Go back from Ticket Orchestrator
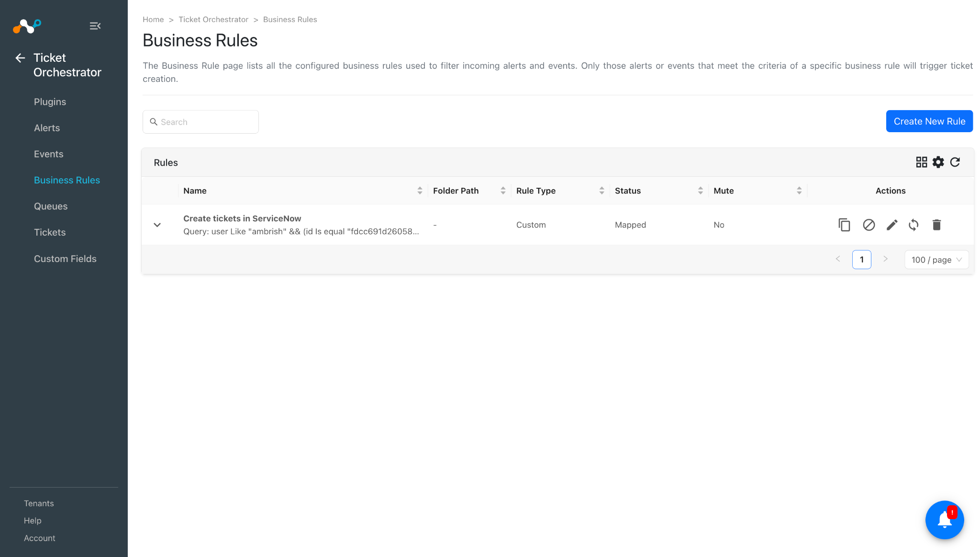The height and width of the screenshot is (557, 980). tap(20, 58)
